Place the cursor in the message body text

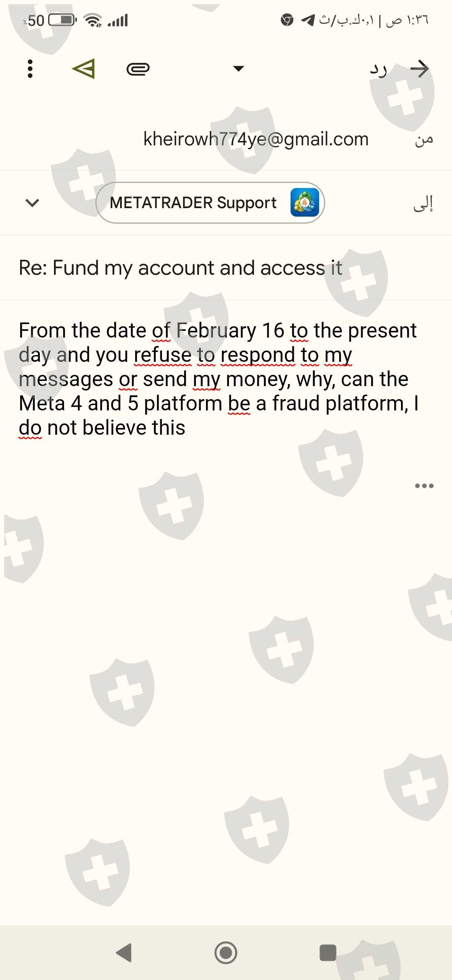click(218, 379)
